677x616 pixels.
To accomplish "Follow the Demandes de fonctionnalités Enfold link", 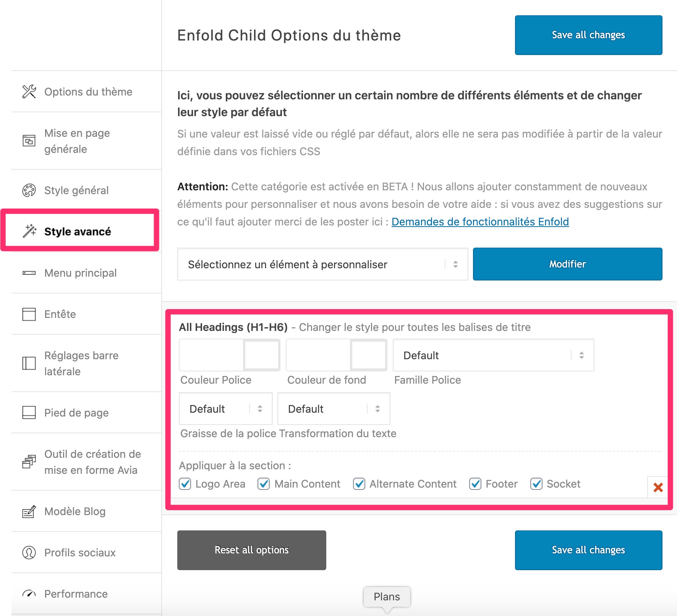I will pyautogui.click(x=480, y=222).
